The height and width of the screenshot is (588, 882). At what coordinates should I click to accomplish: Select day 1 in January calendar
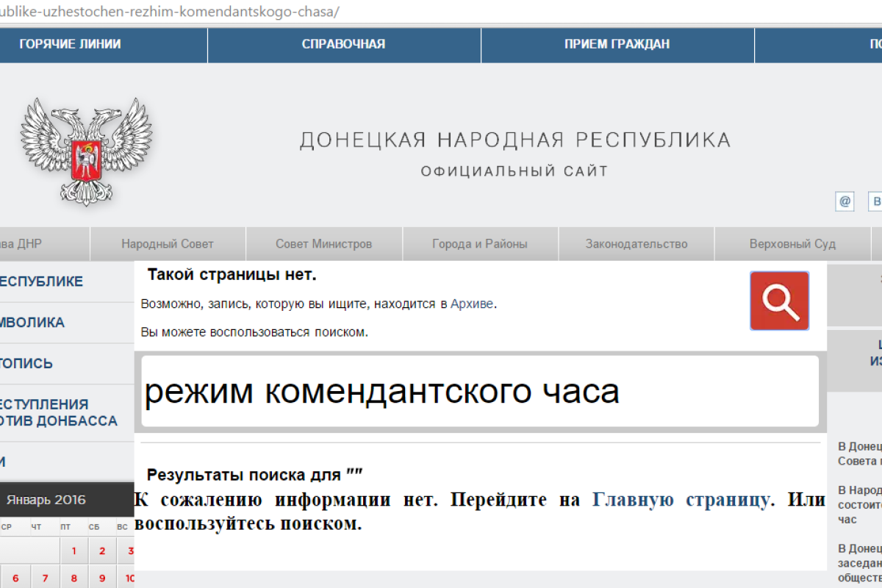73,551
